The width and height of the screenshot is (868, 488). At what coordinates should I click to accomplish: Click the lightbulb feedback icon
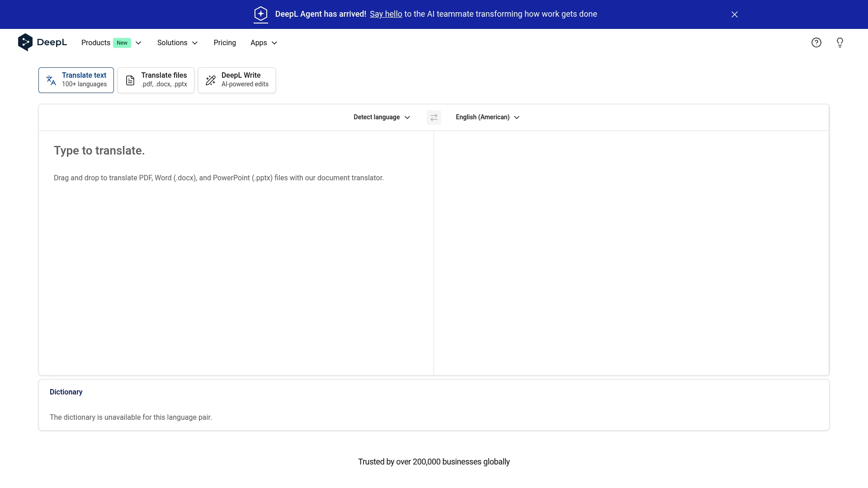tap(840, 42)
